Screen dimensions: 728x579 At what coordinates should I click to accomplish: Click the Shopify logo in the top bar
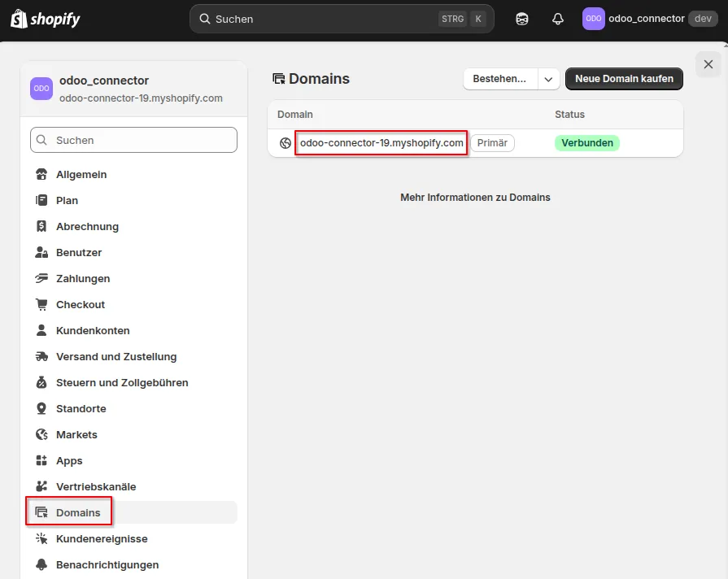45,18
